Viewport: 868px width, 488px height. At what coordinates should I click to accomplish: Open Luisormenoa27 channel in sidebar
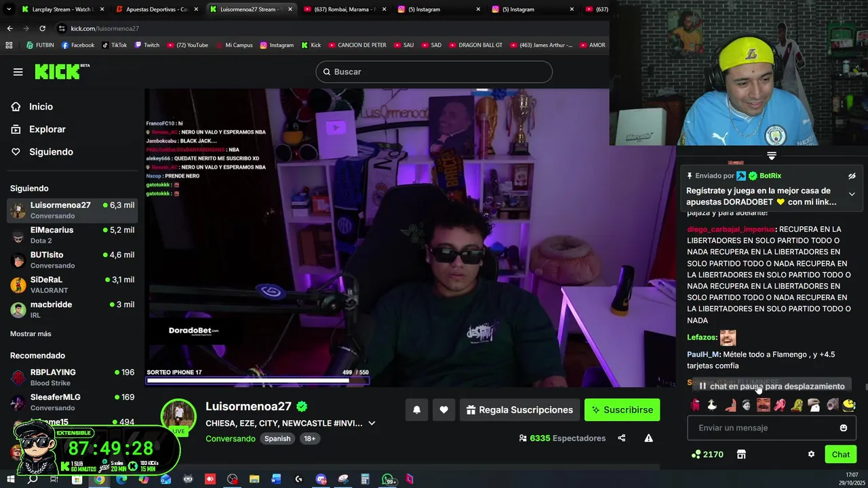coord(72,210)
